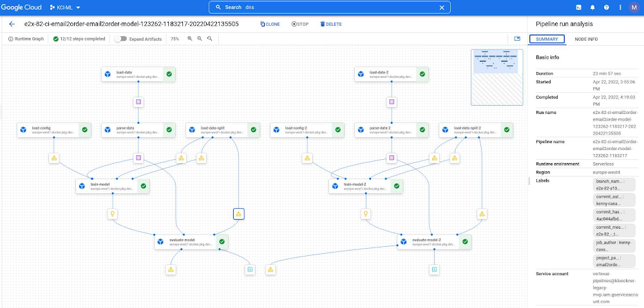Switch to the NODE INFO tab

tap(586, 39)
